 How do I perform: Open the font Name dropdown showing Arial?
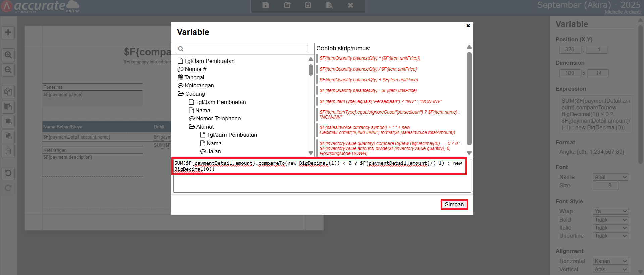coord(610,177)
